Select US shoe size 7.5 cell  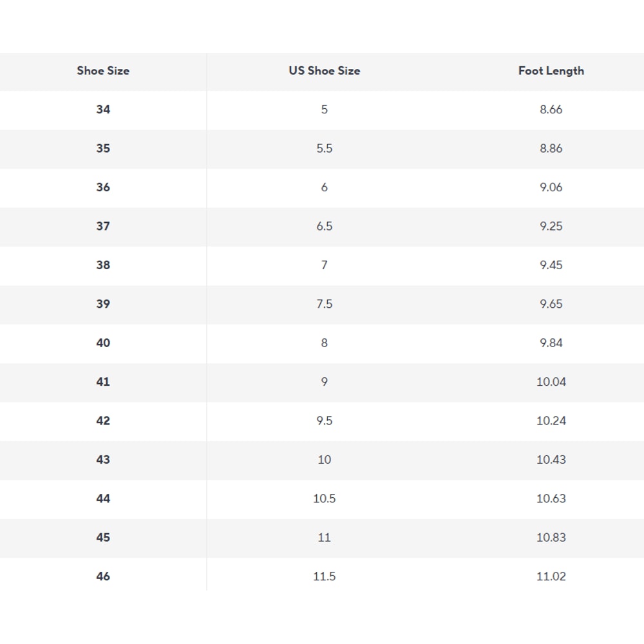pyautogui.click(x=324, y=304)
